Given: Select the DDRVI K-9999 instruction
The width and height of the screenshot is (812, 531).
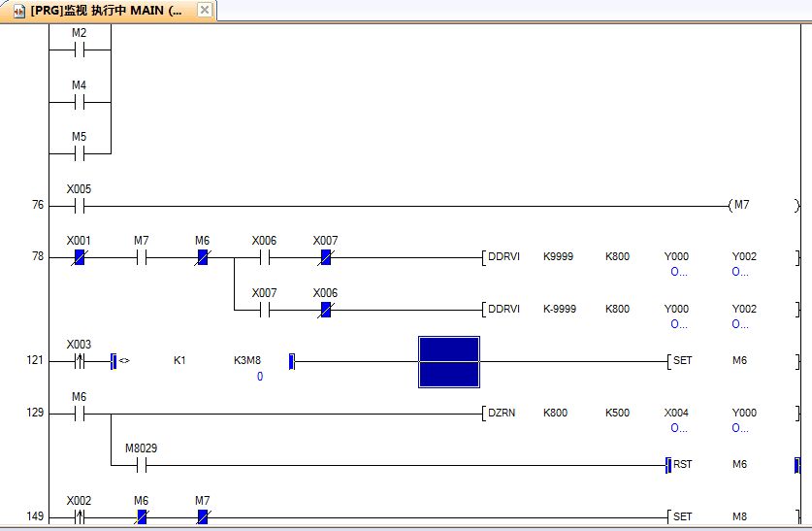Looking at the screenshot, I should click(640, 310).
